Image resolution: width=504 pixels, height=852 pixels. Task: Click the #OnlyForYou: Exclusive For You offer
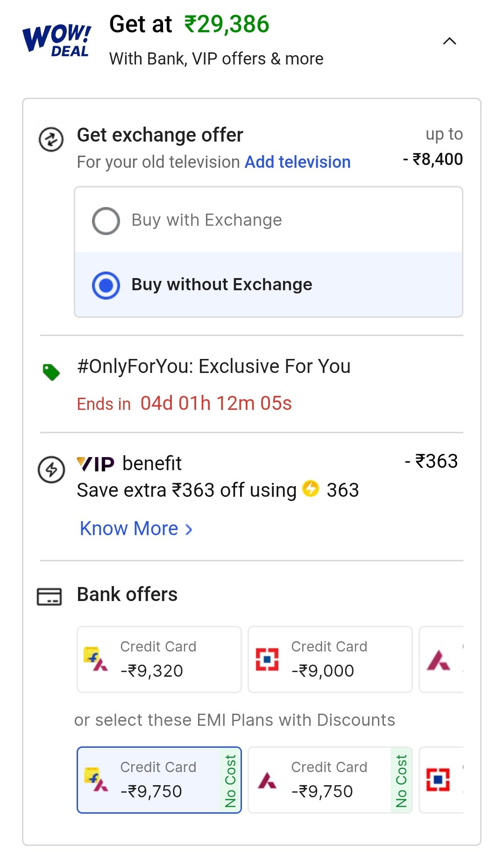(214, 367)
